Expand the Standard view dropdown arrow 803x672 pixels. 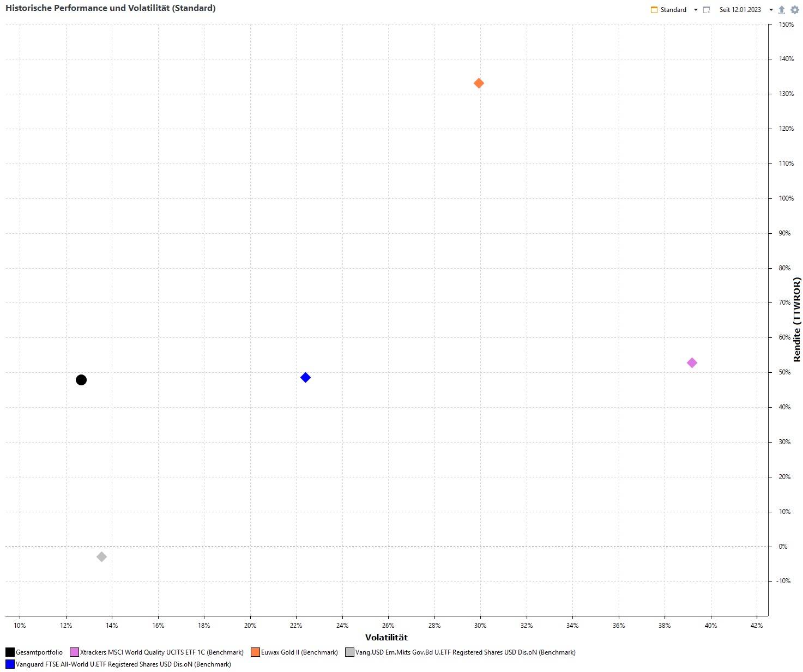696,10
